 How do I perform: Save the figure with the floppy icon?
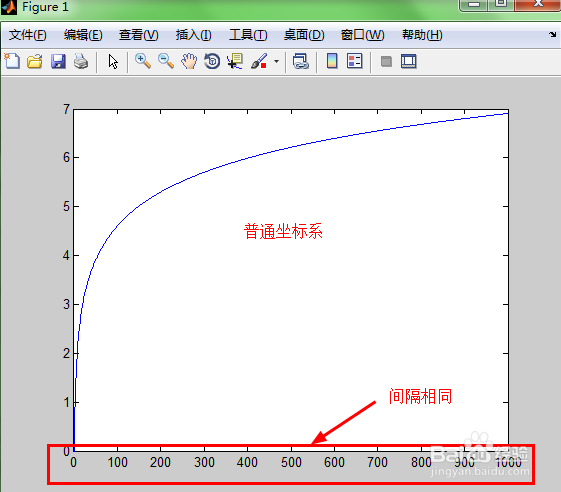point(58,61)
